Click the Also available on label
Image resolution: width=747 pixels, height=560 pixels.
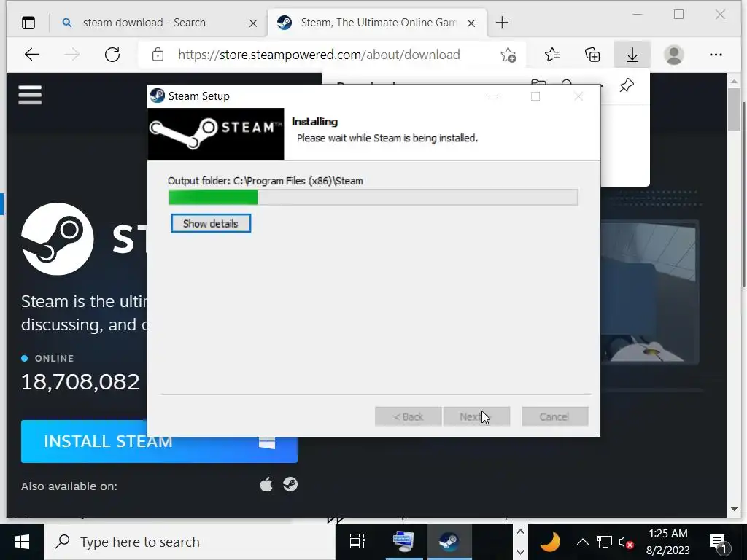[x=69, y=486]
